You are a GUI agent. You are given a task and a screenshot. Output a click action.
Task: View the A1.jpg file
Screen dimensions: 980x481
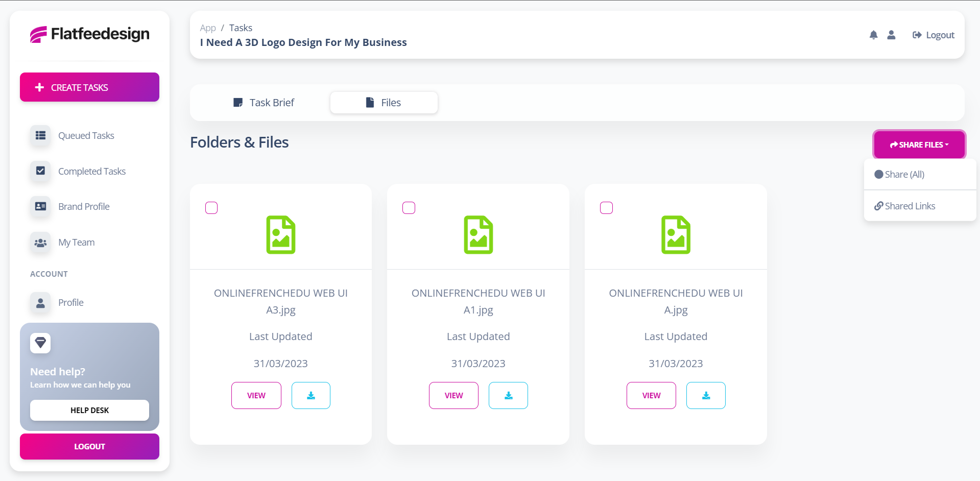coord(453,396)
